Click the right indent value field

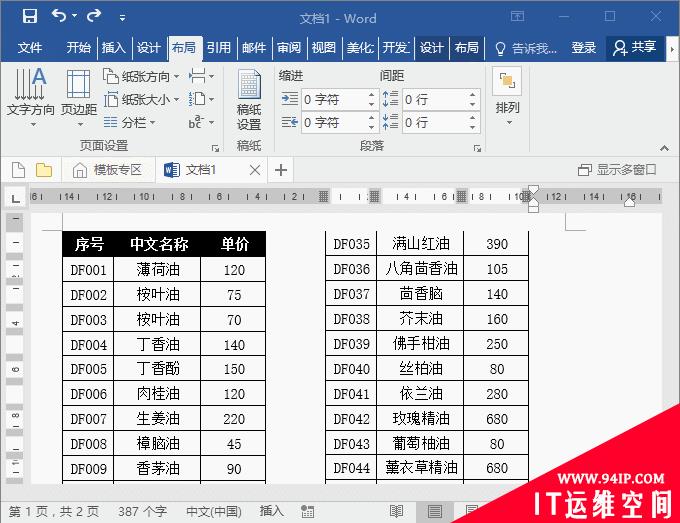(x=334, y=123)
